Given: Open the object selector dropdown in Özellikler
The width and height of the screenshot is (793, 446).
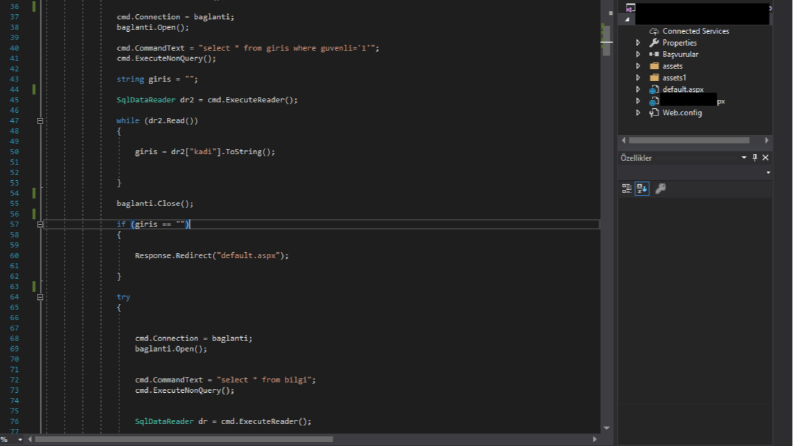Looking at the screenshot, I should pos(768,172).
